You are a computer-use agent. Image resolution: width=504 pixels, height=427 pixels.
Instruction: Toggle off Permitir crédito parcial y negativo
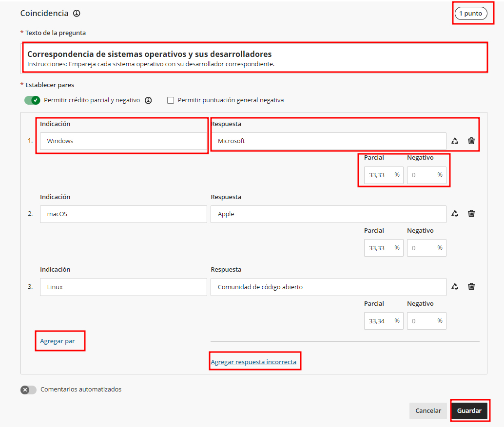point(32,100)
